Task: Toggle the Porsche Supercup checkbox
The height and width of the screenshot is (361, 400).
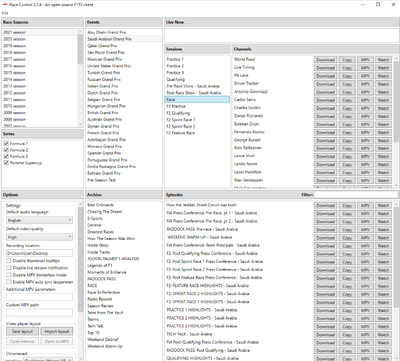Action: pyautogui.click(x=6, y=163)
